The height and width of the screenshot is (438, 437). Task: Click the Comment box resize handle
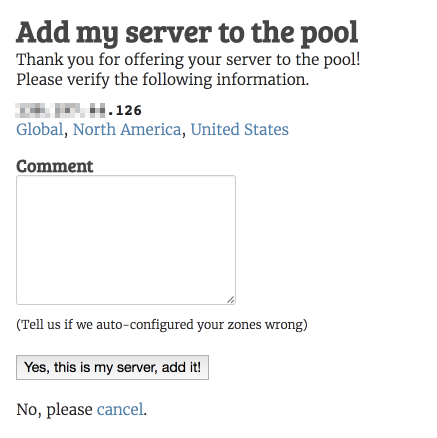[231, 300]
